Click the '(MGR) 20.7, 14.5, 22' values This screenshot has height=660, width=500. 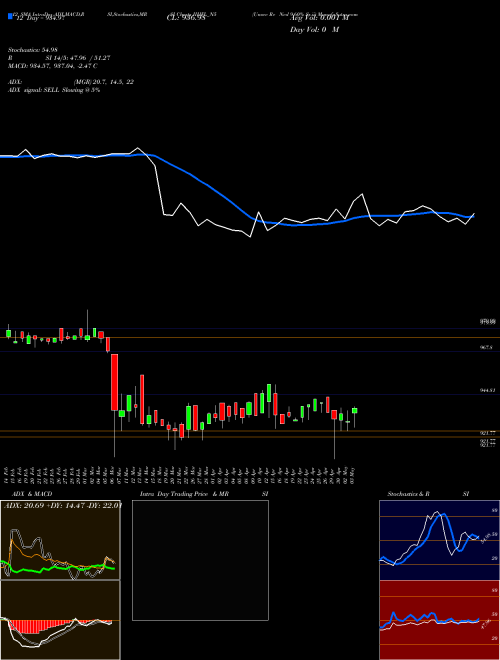point(104,82)
